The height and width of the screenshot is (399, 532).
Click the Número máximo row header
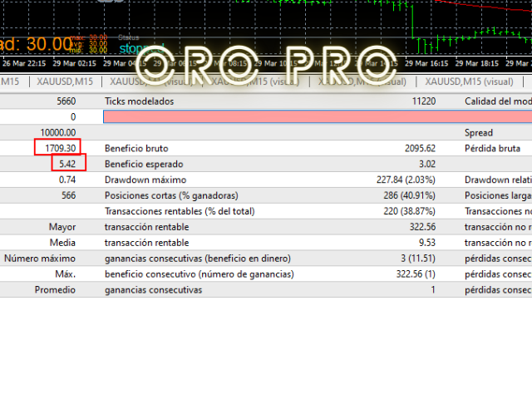pos(40,259)
